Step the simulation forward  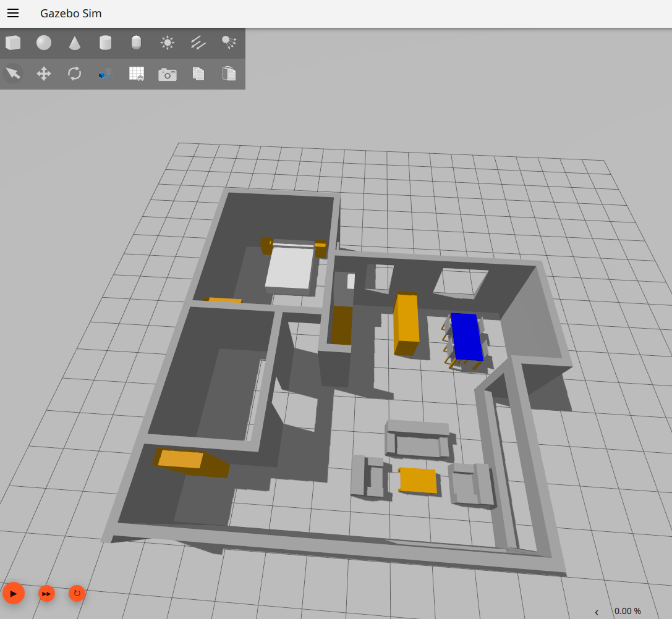point(46,594)
